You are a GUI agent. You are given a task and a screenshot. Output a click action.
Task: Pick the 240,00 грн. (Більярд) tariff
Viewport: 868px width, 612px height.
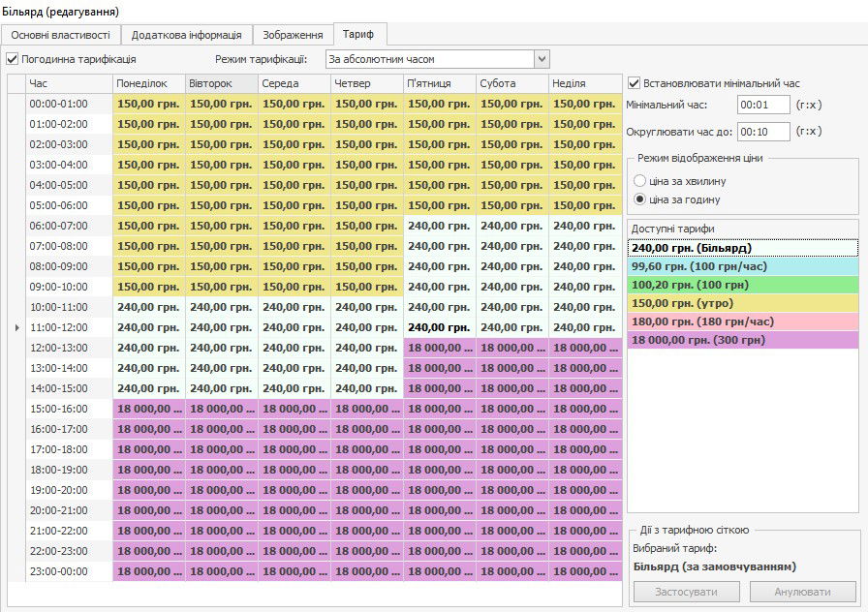coord(742,247)
